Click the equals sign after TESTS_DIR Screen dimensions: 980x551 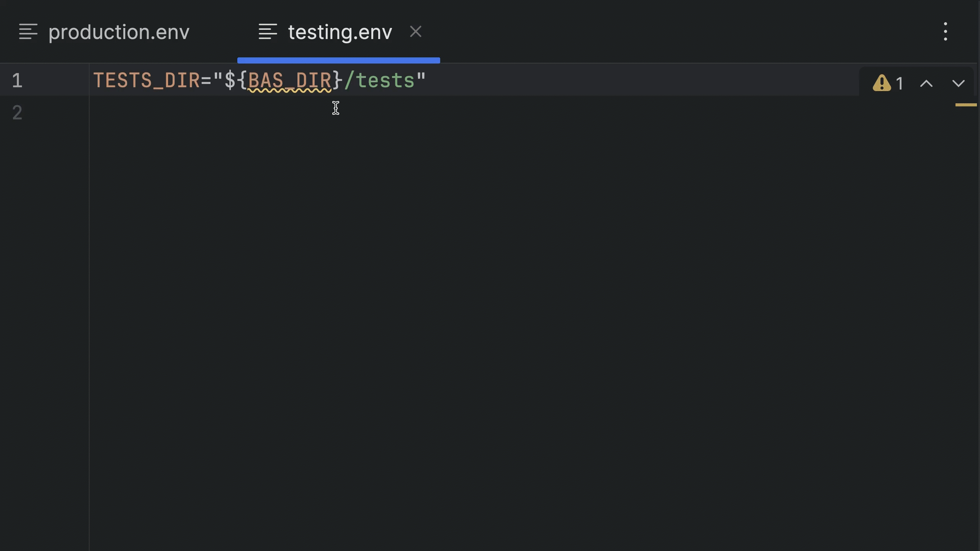[x=206, y=80]
